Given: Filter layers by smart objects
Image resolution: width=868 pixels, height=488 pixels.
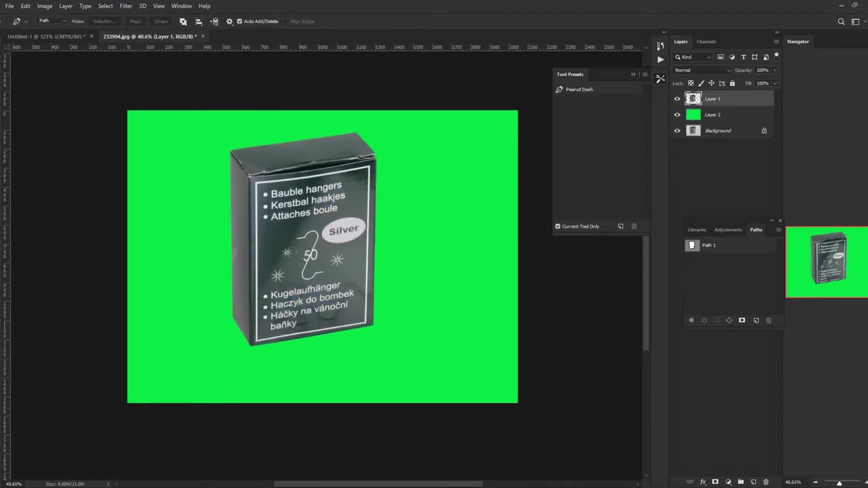Looking at the screenshot, I should (766, 57).
